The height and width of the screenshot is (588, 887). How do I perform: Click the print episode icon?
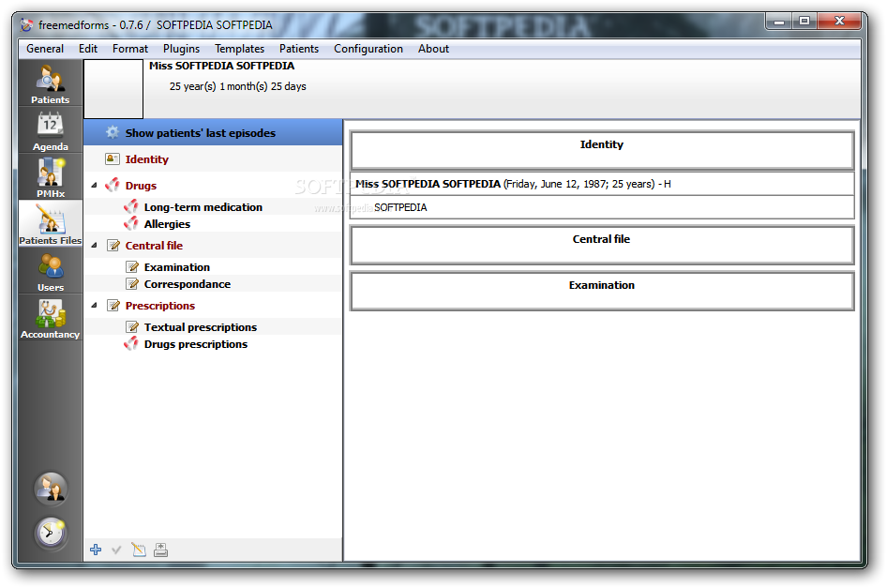pos(160,550)
